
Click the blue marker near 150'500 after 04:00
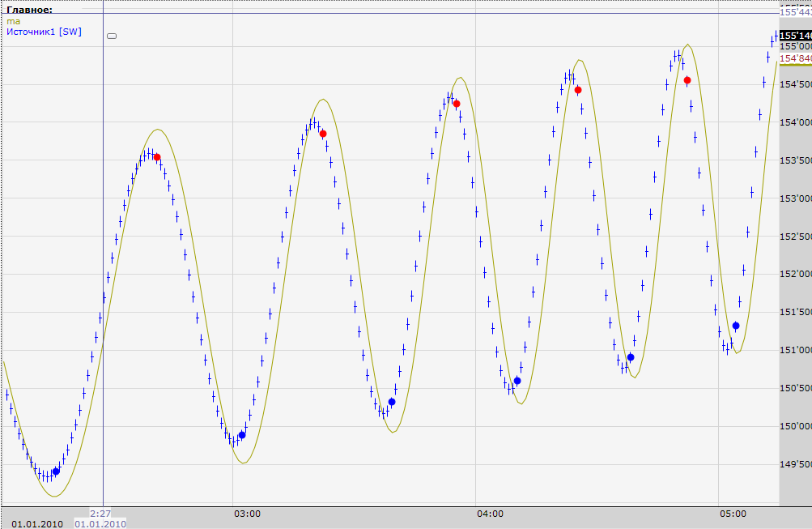(517, 381)
